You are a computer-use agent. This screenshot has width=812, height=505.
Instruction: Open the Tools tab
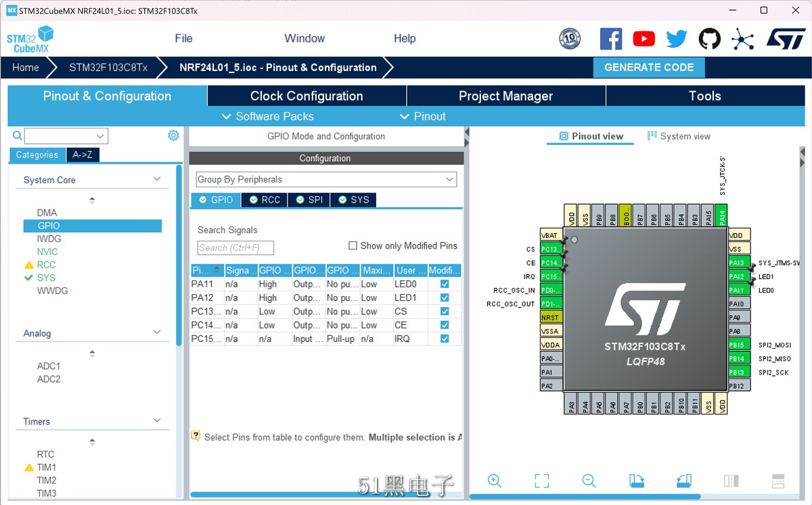point(705,96)
